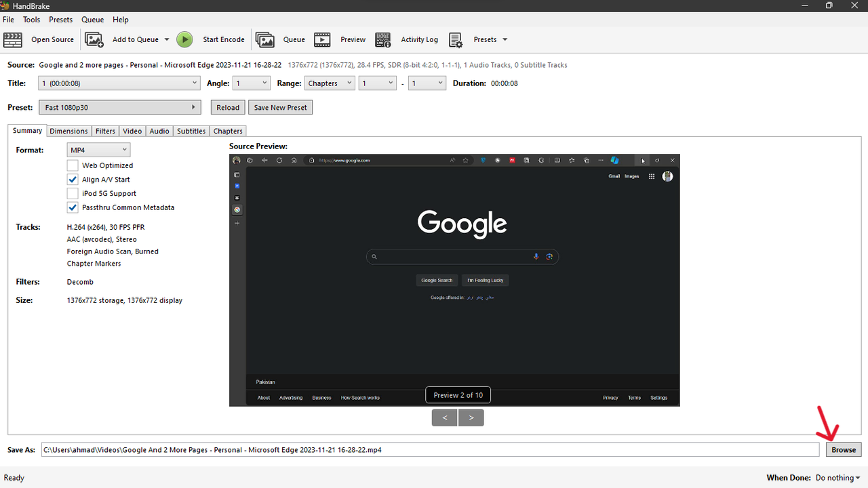Click the Presets gear list icon

pyautogui.click(x=456, y=39)
